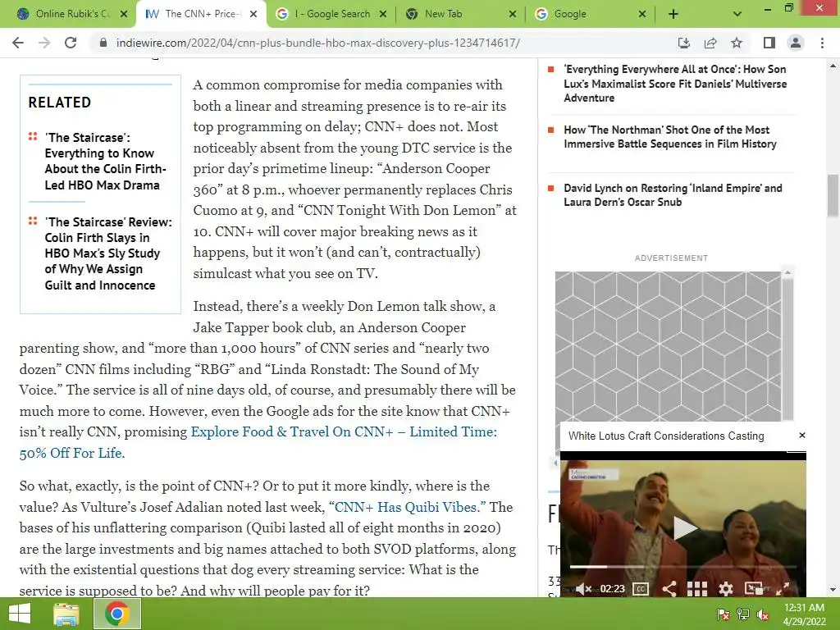Image resolution: width=840 pixels, height=630 pixels.
Task: Click the Chrome taskbar icon
Action: pyautogui.click(x=117, y=614)
